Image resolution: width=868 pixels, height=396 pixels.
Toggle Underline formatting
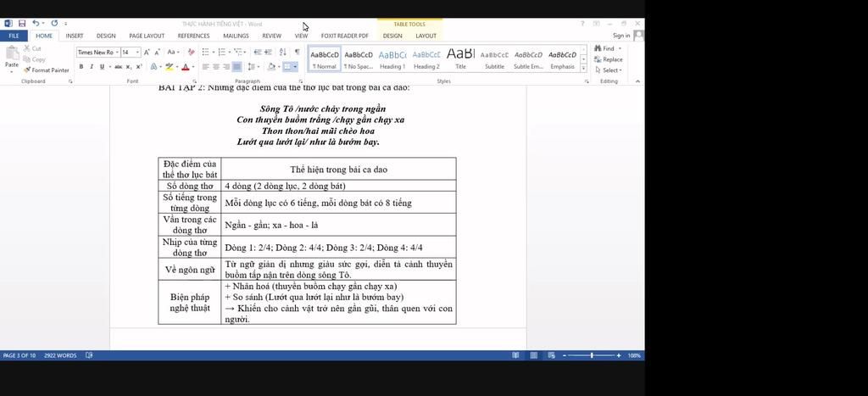coord(102,67)
